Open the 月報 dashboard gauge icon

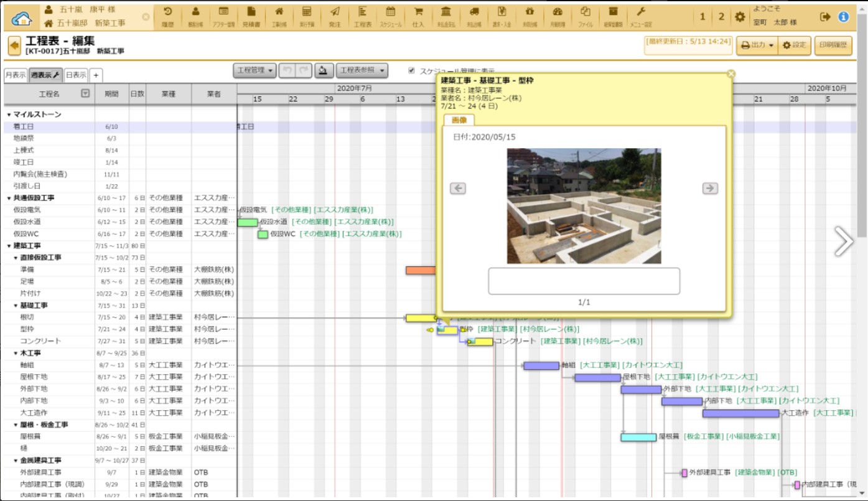click(558, 16)
